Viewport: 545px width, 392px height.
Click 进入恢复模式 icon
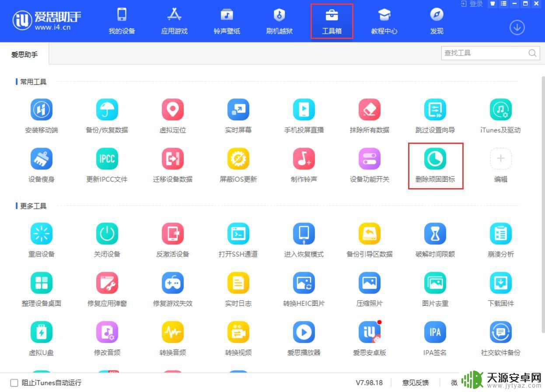(x=304, y=234)
